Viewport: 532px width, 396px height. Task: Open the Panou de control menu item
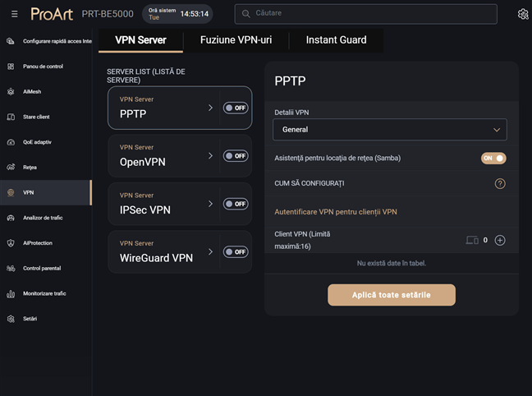pos(46,67)
